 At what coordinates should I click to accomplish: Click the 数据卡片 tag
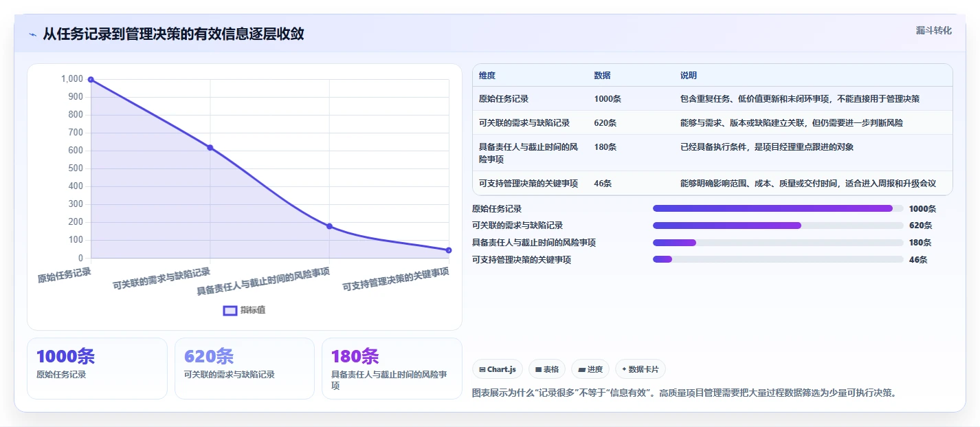click(x=641, y=369)
